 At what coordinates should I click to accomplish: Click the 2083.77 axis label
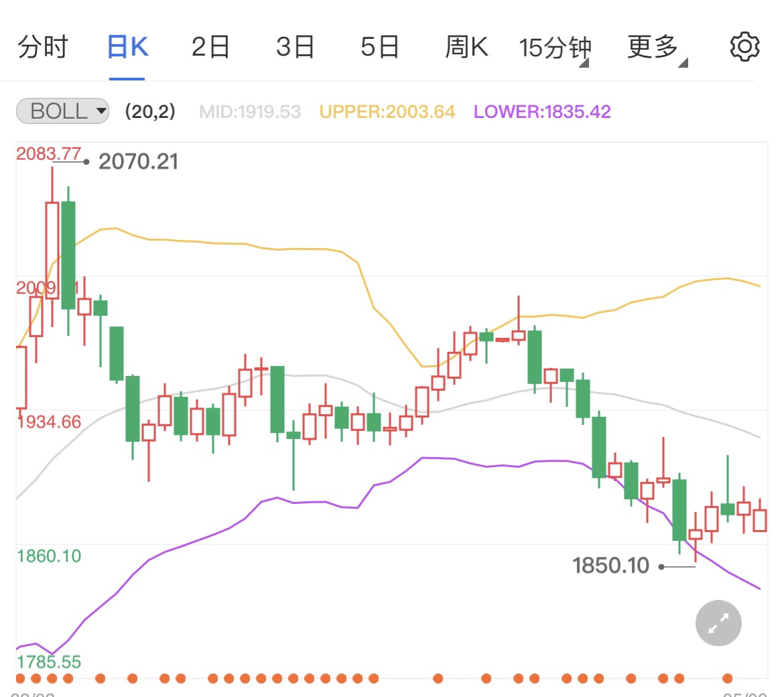[x=48, y=153]
